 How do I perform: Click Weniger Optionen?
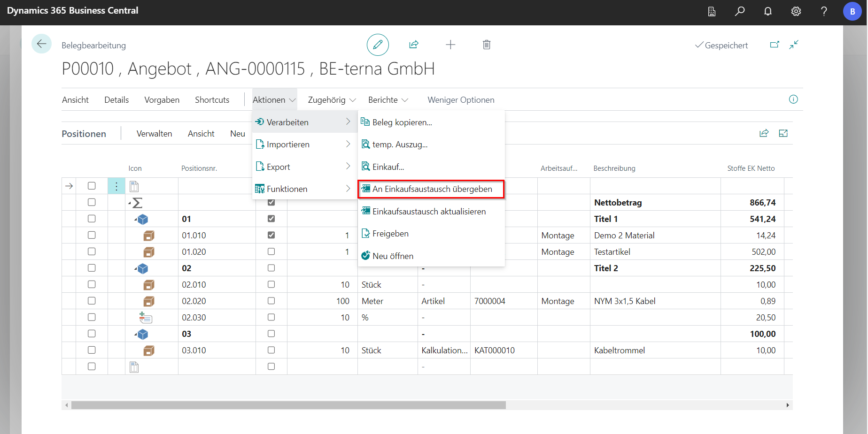461,100
